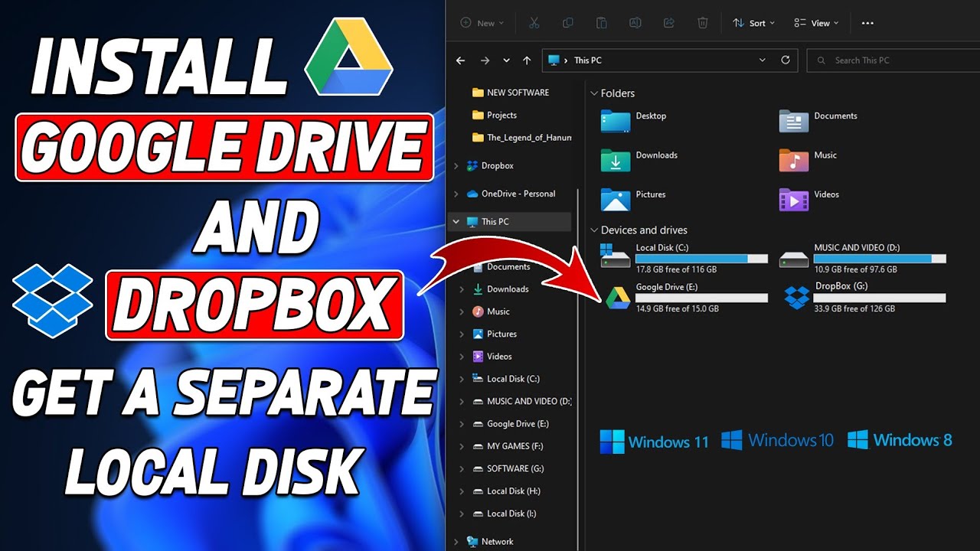Select Downloads in sidebar tree
The width and height of the screenshot is (980, 551).
[x=501, y=289]
